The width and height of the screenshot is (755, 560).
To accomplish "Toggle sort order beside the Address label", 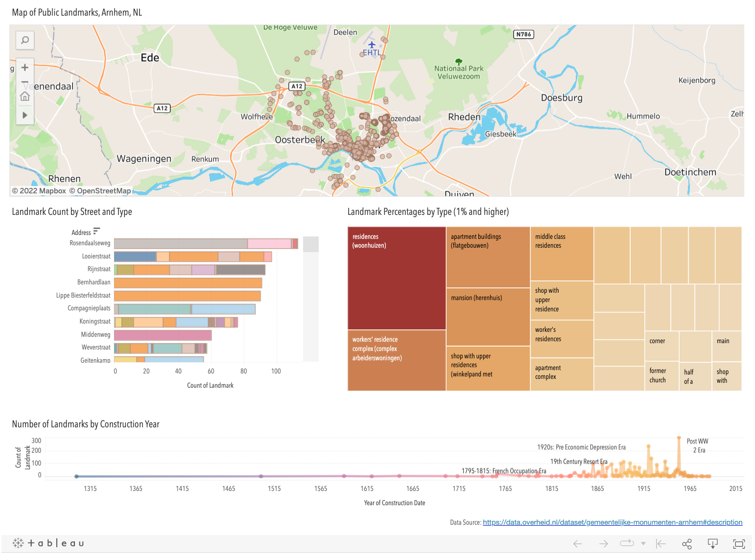I will 96,230.
